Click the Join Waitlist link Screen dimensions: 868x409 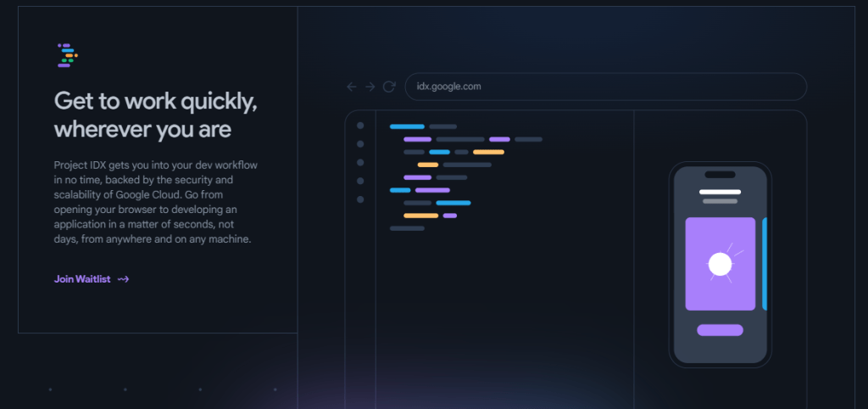click(92, 279)
